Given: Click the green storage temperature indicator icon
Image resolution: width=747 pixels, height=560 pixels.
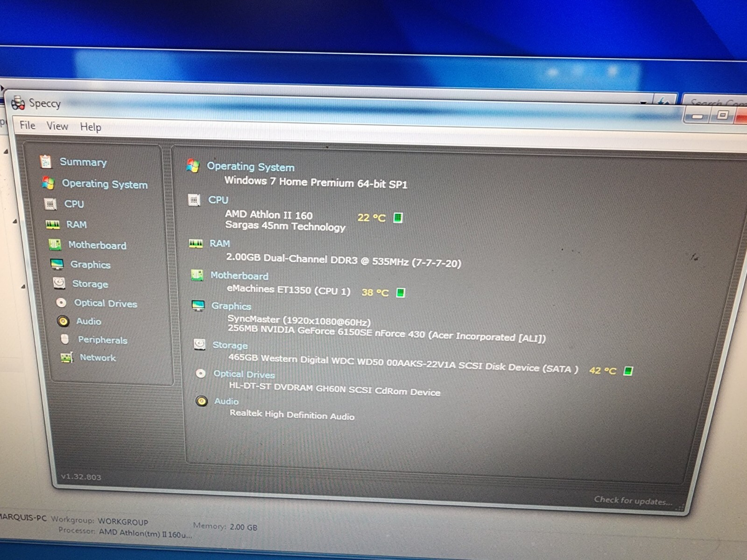Looking at the screenshot, I should [x=628, y=371].
